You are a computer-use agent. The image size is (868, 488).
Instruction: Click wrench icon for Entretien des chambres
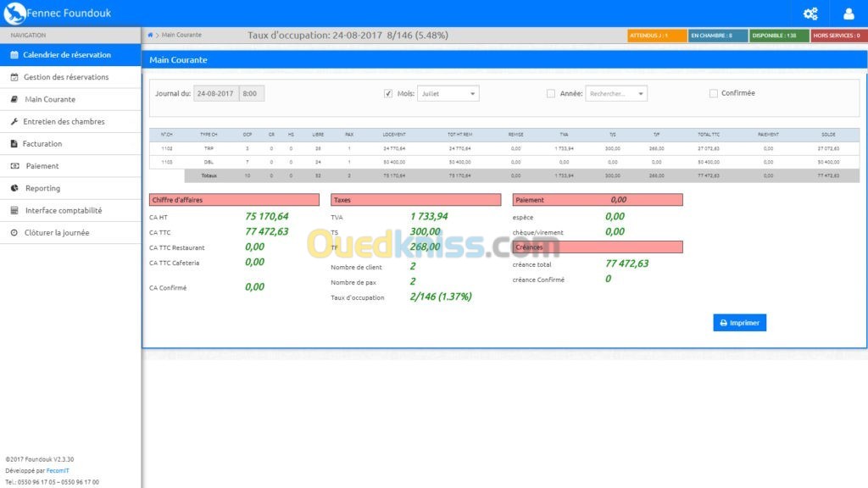click(x=14, y=121)
